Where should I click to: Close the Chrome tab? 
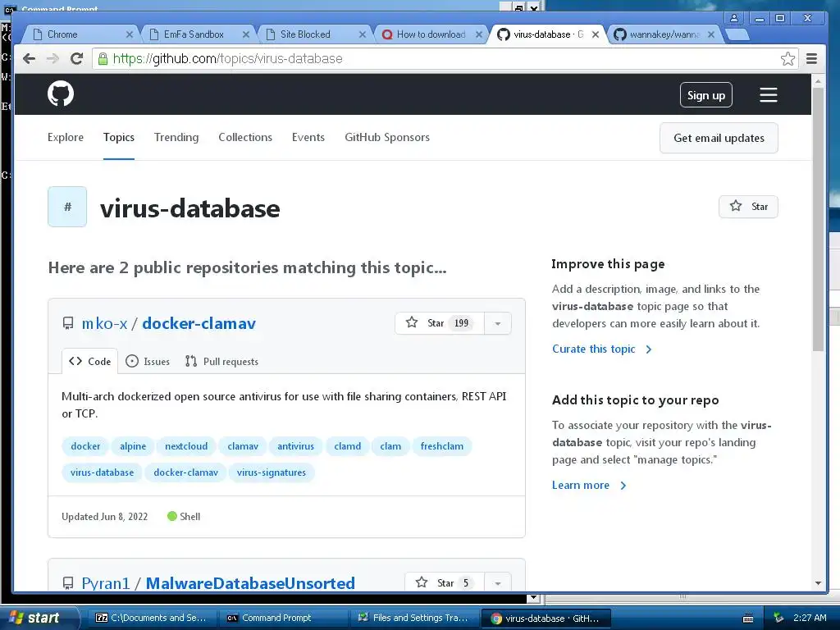click(x=129, y=34)
